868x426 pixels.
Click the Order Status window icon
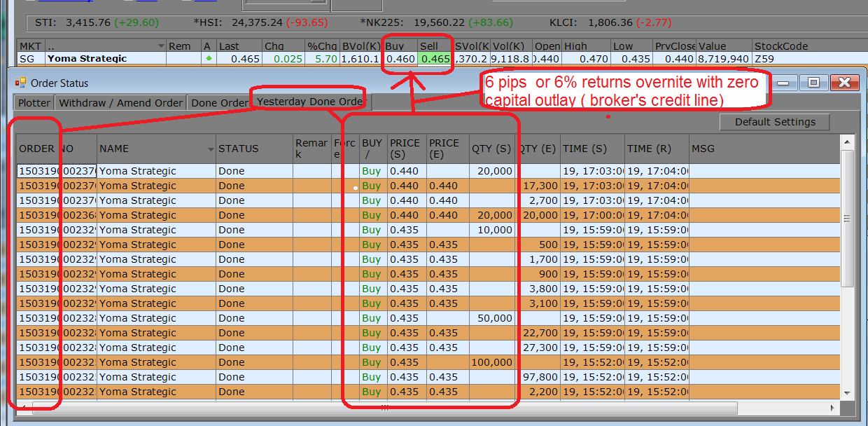click(21, 83)
